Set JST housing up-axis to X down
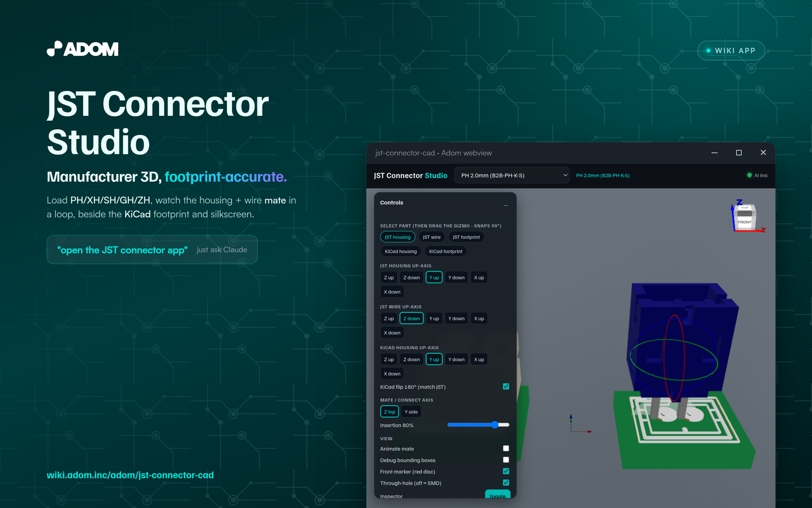 [392, 292]
